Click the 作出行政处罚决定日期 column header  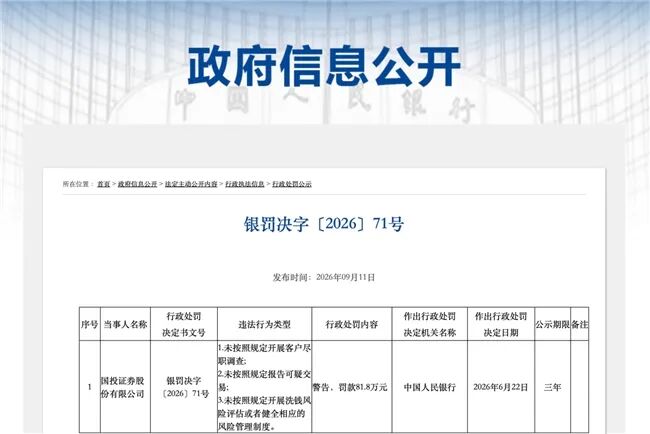tap(501, 324)
